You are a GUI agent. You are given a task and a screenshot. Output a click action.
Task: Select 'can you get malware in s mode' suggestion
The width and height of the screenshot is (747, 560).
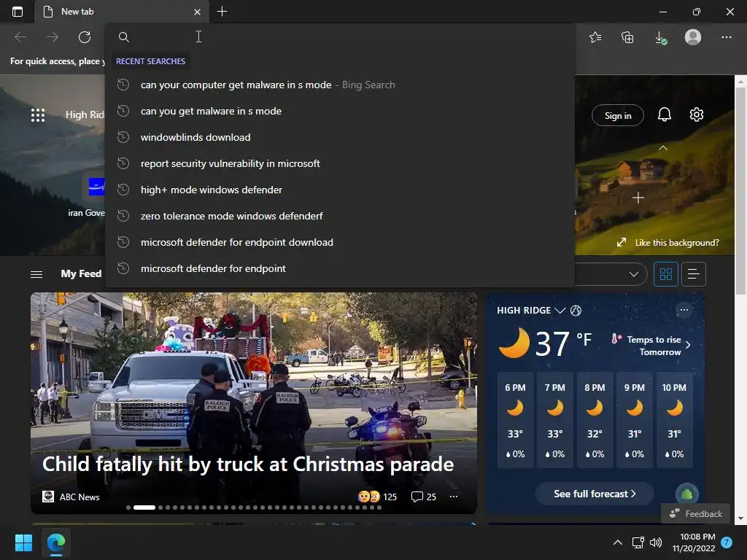[339, 111]
